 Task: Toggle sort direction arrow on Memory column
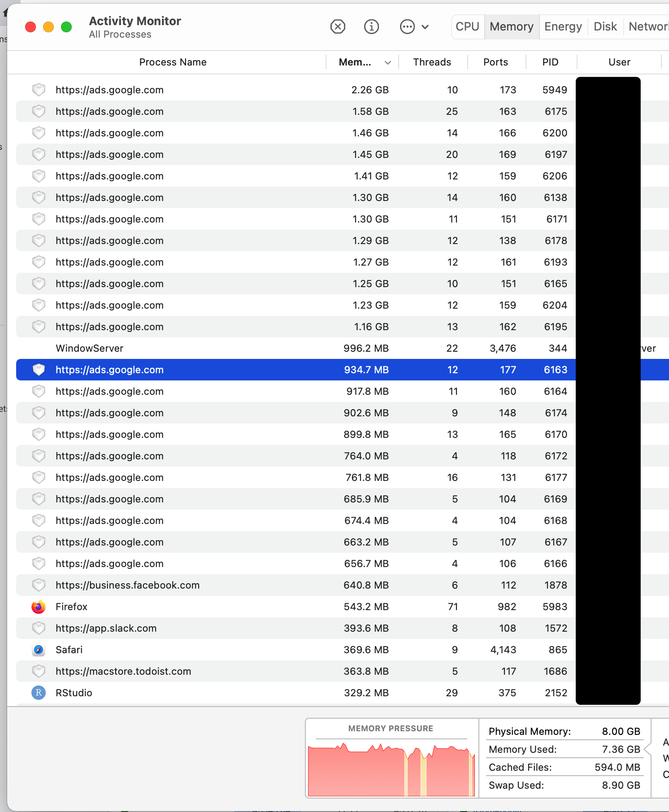click(x=388, y=63)
